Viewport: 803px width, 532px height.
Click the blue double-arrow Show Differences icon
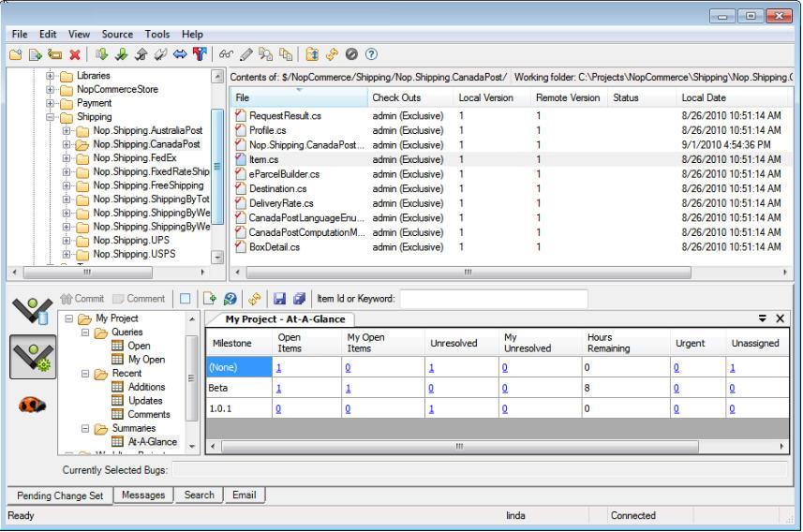180,53
